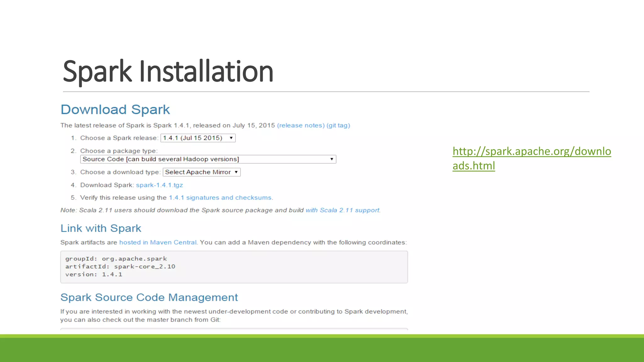Open 1.4.1 signatures and checksums link
Screen dimensions: 644x362
click(220, 198)
